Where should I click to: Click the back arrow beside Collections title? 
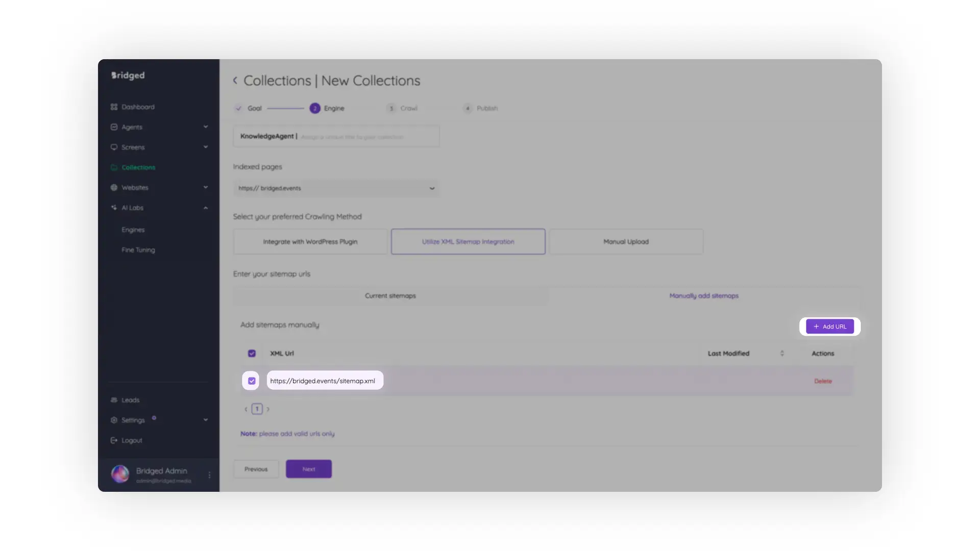[x=236, y=80]
